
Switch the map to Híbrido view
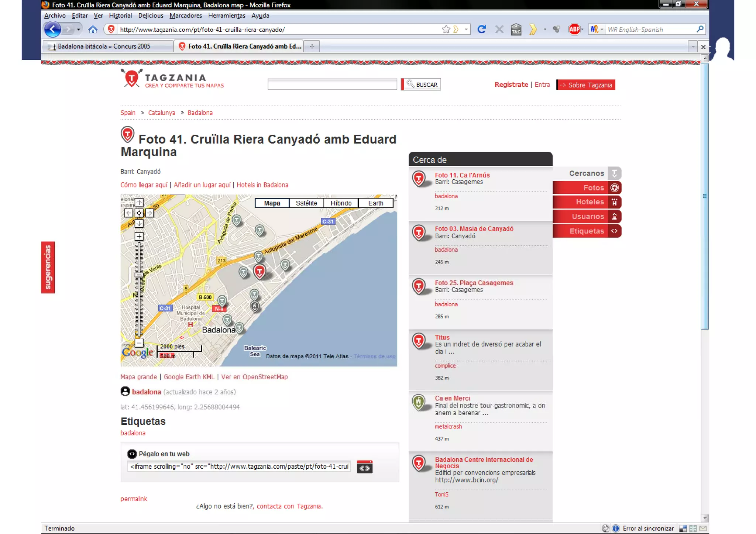341,203
